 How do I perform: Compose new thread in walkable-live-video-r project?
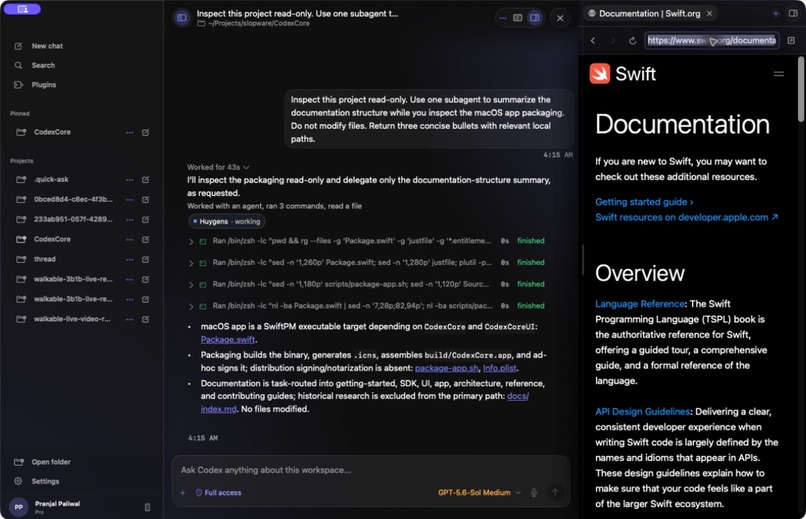click(x=145, y=320)
